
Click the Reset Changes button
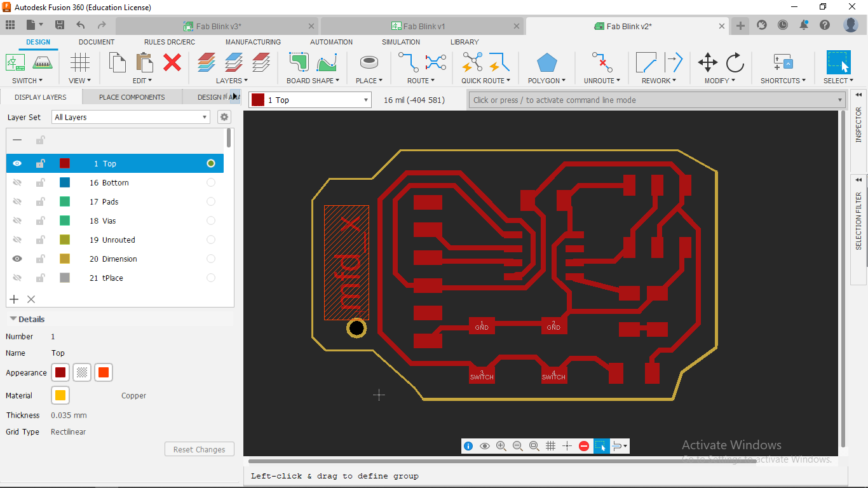point(200,449)
